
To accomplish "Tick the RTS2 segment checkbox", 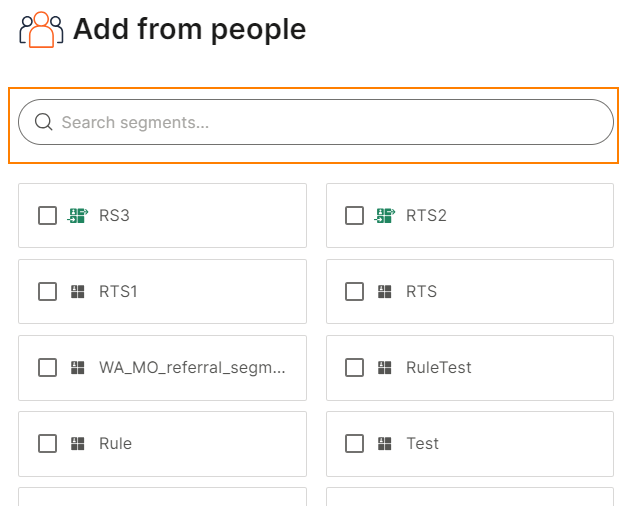I will pos(354,215).
